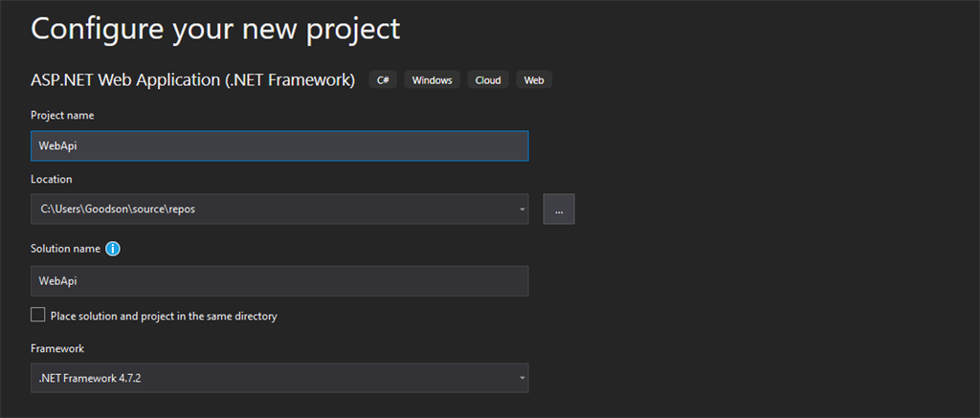Viewport: 980px width, 418px height.
Task: Enable placing solution and project in same directory
Action: click(x=38, y=315)
